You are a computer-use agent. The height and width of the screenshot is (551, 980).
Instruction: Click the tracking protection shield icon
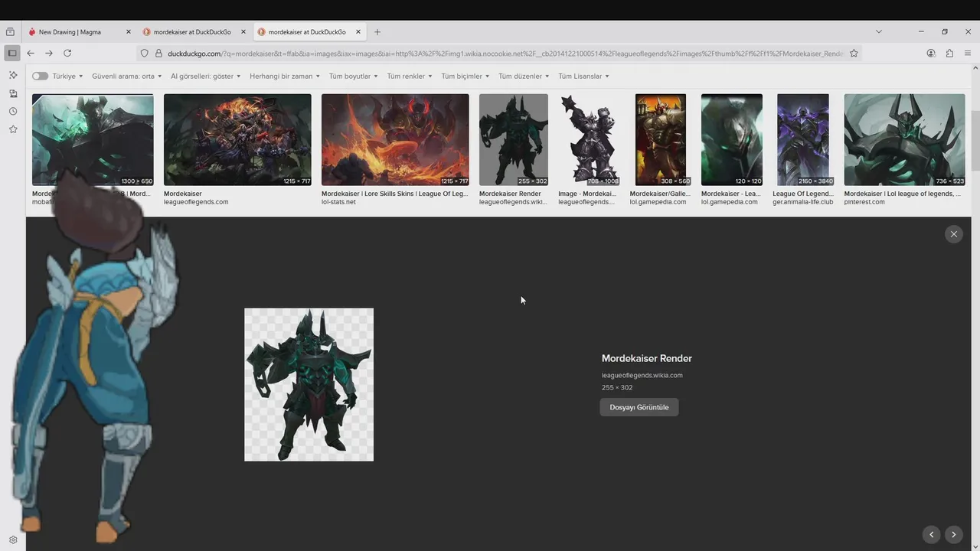pos(144,54)
